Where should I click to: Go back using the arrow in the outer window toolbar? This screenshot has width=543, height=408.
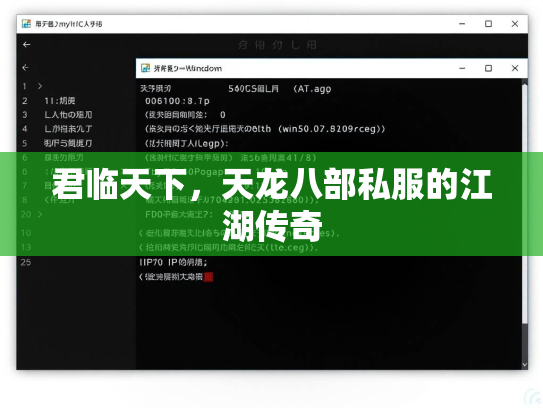[x=27, y=45]
